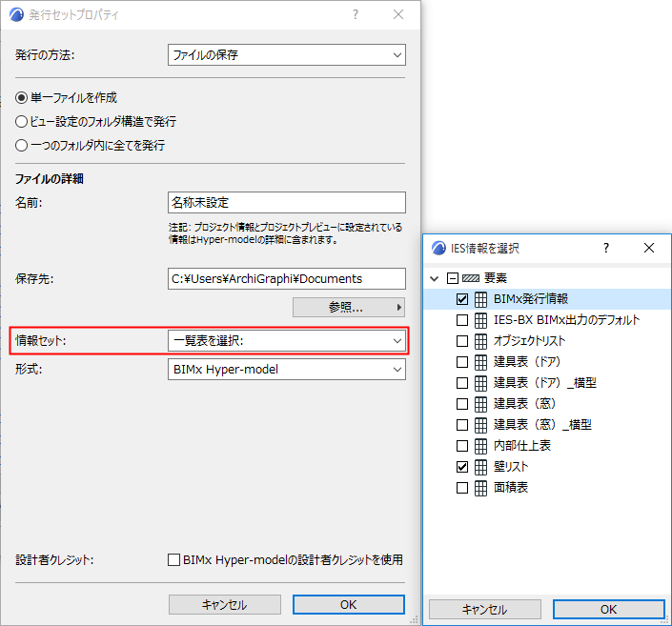Click the 要素 root label

(496, 278)
